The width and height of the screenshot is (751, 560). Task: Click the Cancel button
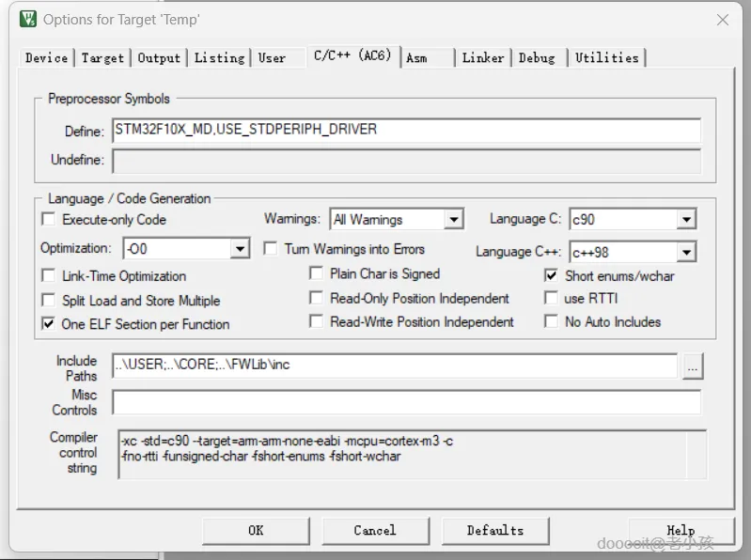click(x=376, y=530)
